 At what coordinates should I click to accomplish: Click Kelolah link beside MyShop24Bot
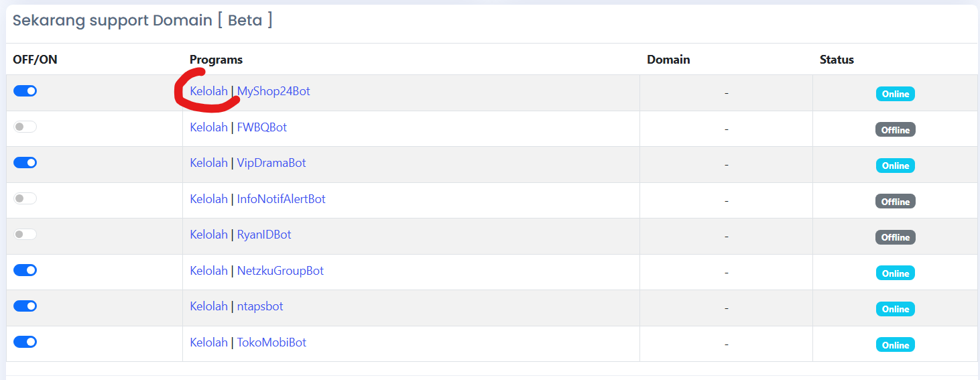pos(208,91)
